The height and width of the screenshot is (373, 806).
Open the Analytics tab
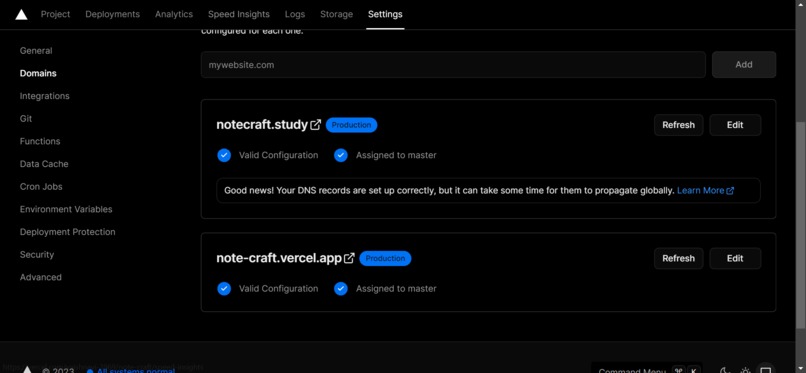point(174,14)
